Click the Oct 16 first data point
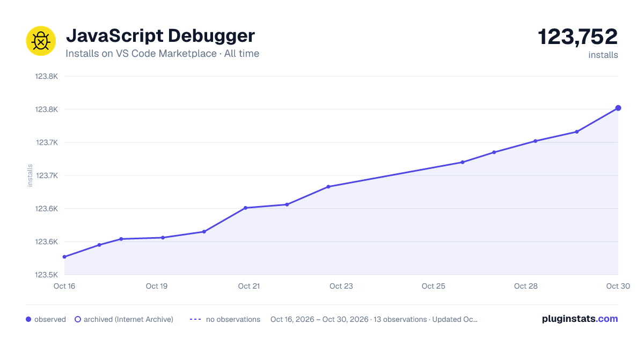The image size is (644, 338). tap(64, 257)
